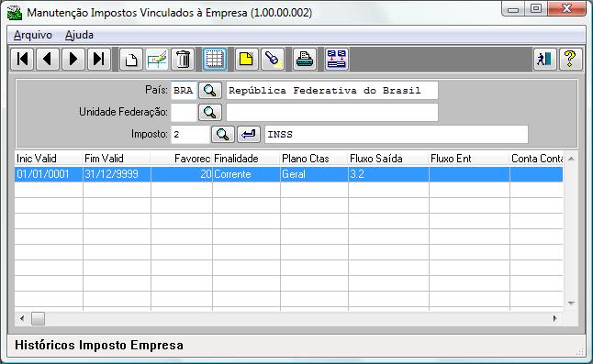
Task: Click the INSS description field
Action: tap(397, 134)
